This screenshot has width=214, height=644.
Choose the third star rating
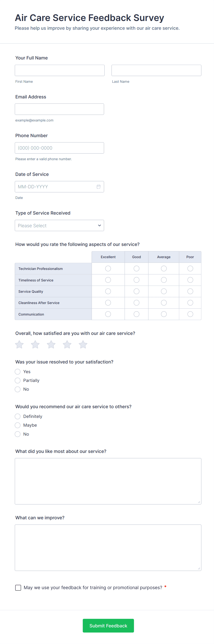click(x=51, y=345)
